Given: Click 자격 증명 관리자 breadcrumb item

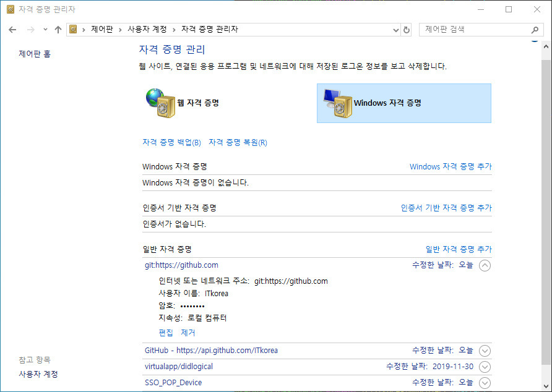Looking at the screenshot, I should coord(210,29).
